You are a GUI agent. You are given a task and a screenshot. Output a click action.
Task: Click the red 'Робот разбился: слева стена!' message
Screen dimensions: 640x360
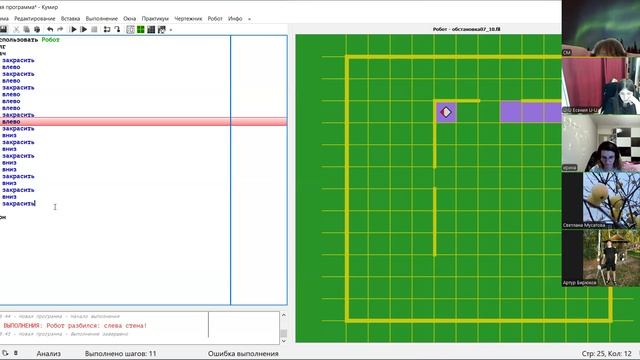tap(96, 325)
